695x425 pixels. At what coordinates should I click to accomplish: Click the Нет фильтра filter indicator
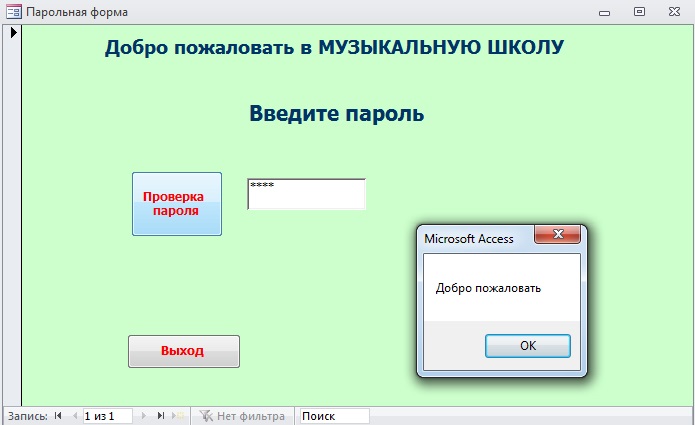point(242,416)
